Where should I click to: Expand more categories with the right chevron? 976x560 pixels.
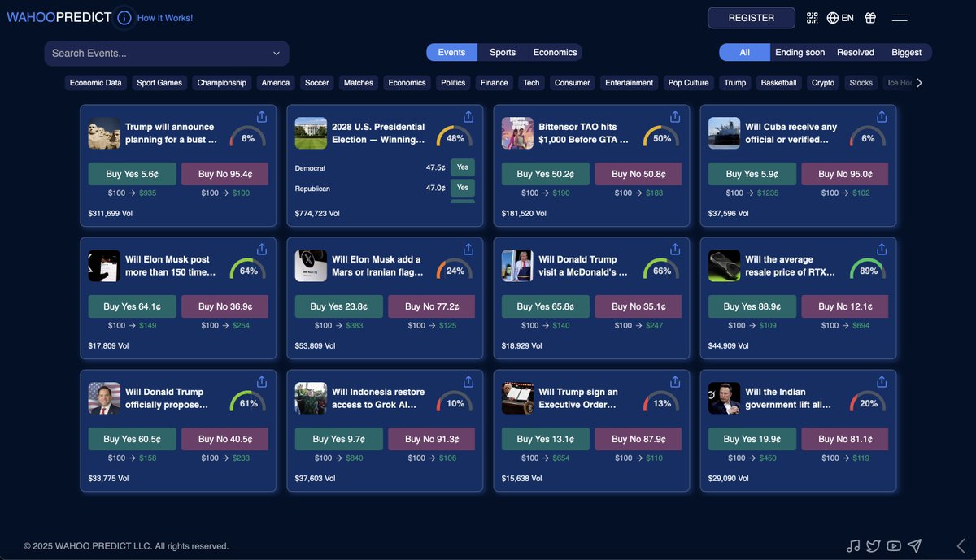pos(919,82)
